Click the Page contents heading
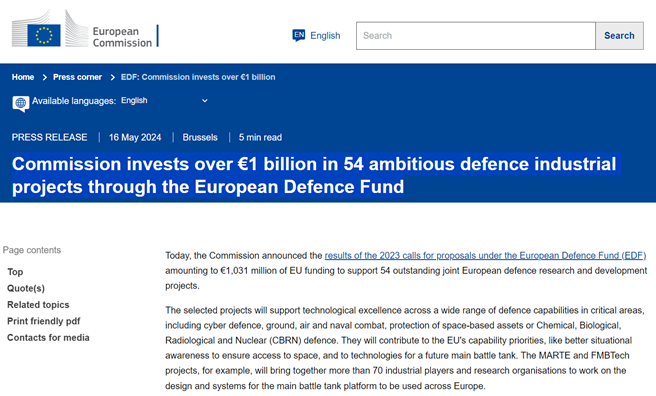This screenshot has height=396, width=656. pyautogui.click(x=32, y=250)
